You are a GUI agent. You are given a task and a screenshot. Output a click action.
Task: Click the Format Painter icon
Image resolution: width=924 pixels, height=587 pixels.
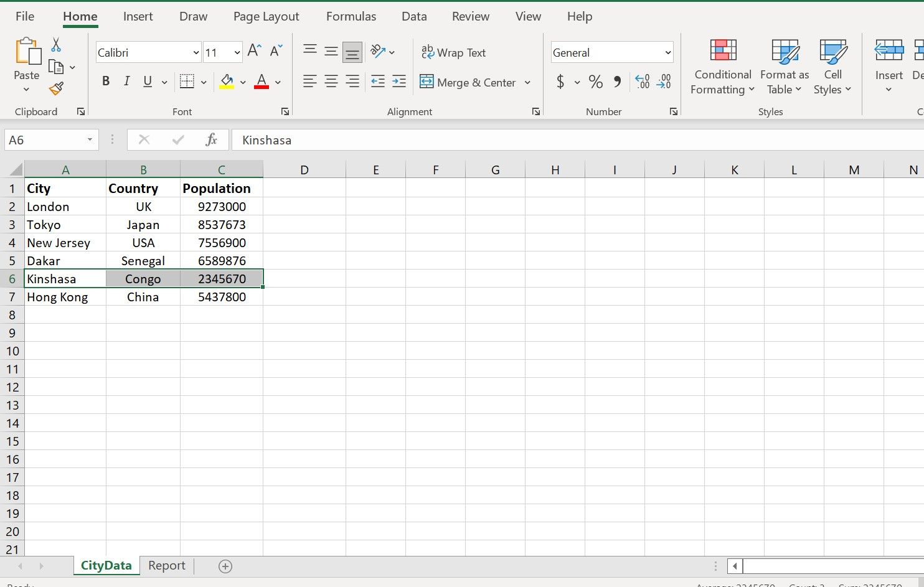(x=56, y=89)
